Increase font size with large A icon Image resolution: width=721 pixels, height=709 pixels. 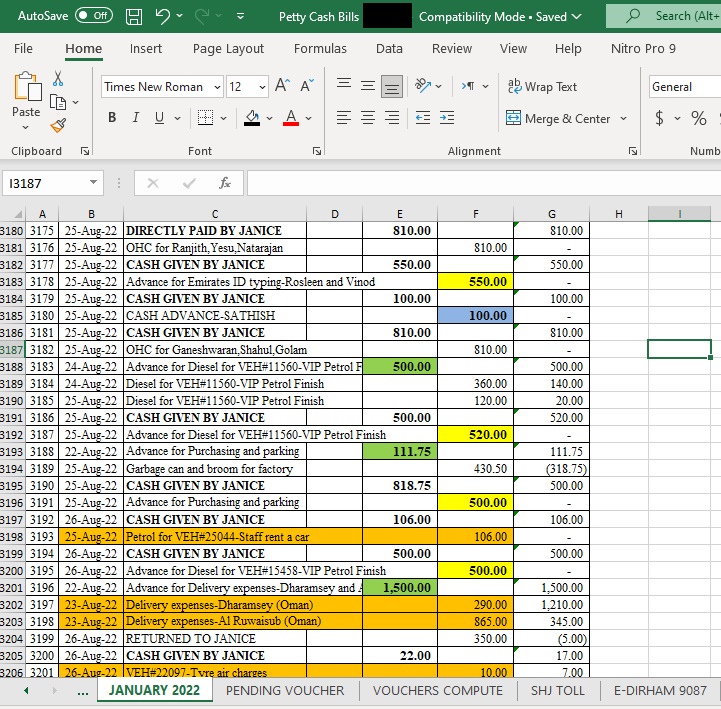point(282,86)
